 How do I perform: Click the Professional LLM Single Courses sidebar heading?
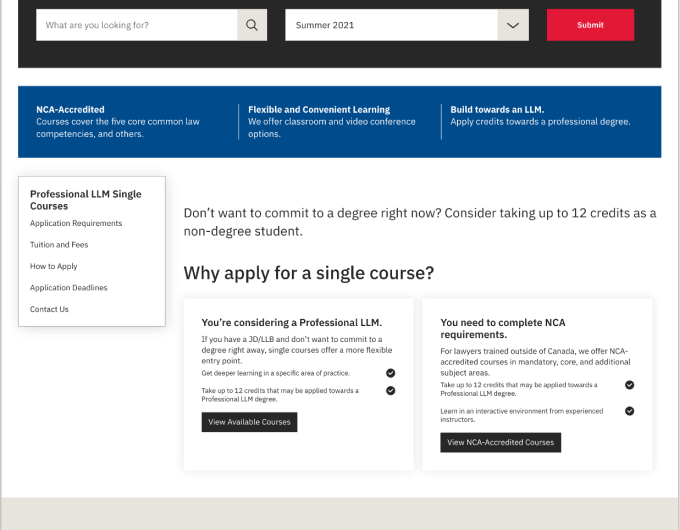click(x=86, y=200)
